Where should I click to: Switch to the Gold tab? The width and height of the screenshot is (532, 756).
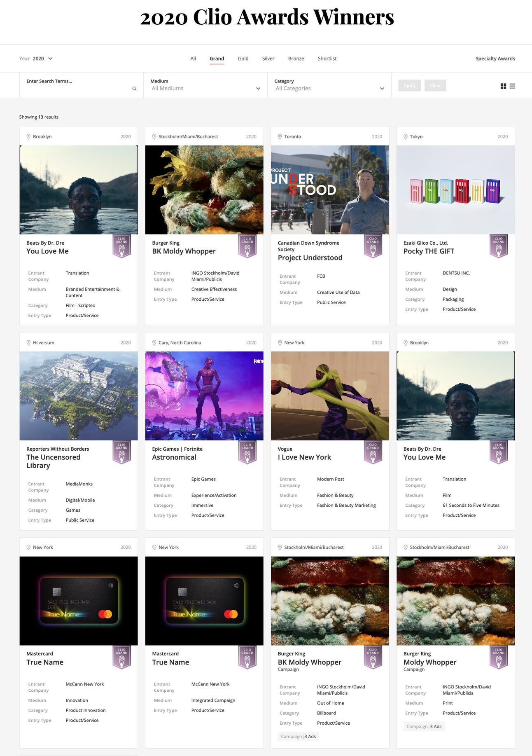pos(243,59)
